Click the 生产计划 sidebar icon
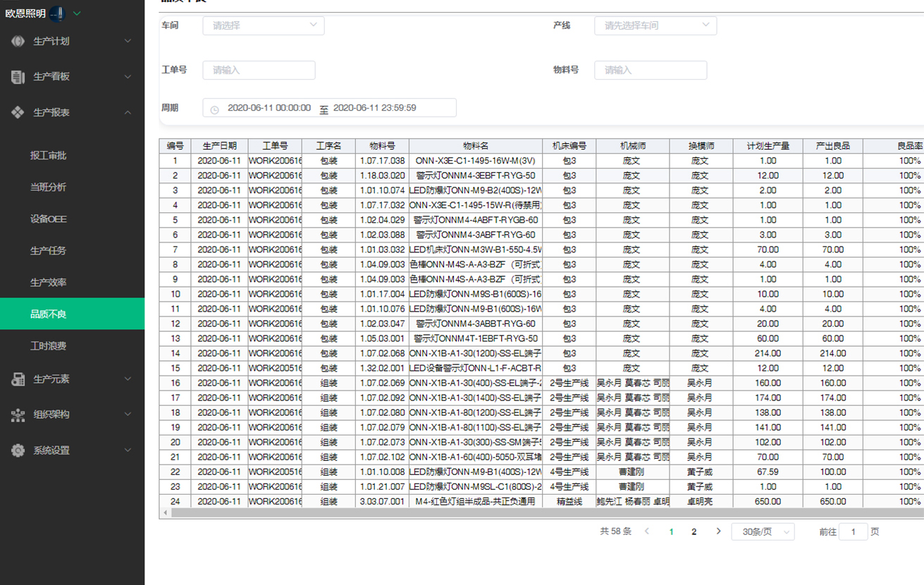 [18, 42]
